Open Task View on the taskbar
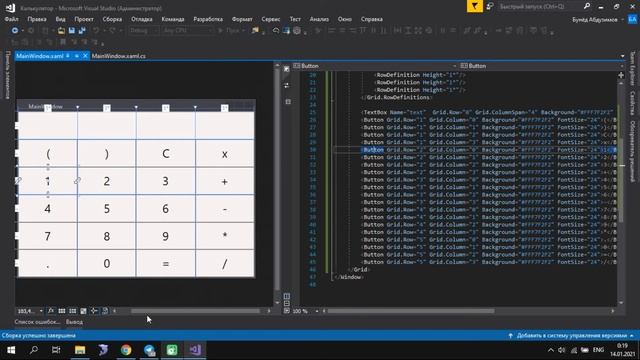The height and width of the screenshot is (360, 640). click(x=56, y=350)
